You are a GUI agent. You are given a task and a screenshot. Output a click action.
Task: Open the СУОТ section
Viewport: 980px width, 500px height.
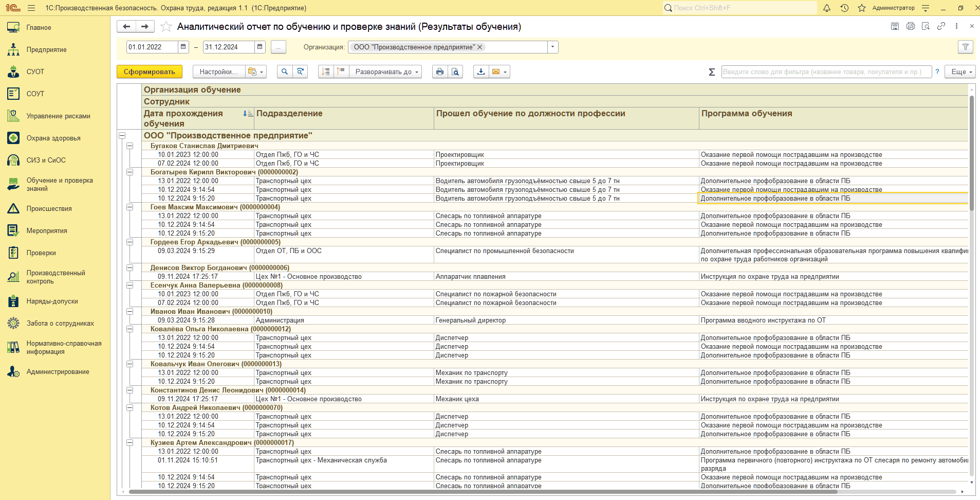[55, 72]
